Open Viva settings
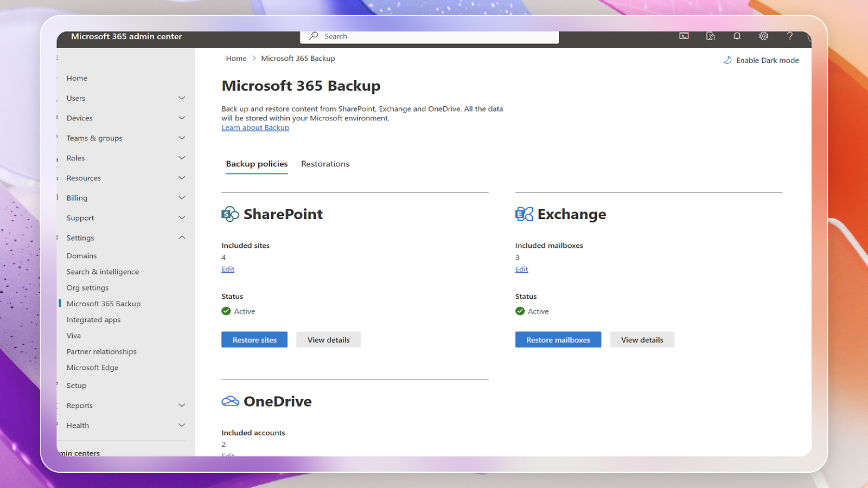Viewport: 868px width, 488px height. [74, 336]
